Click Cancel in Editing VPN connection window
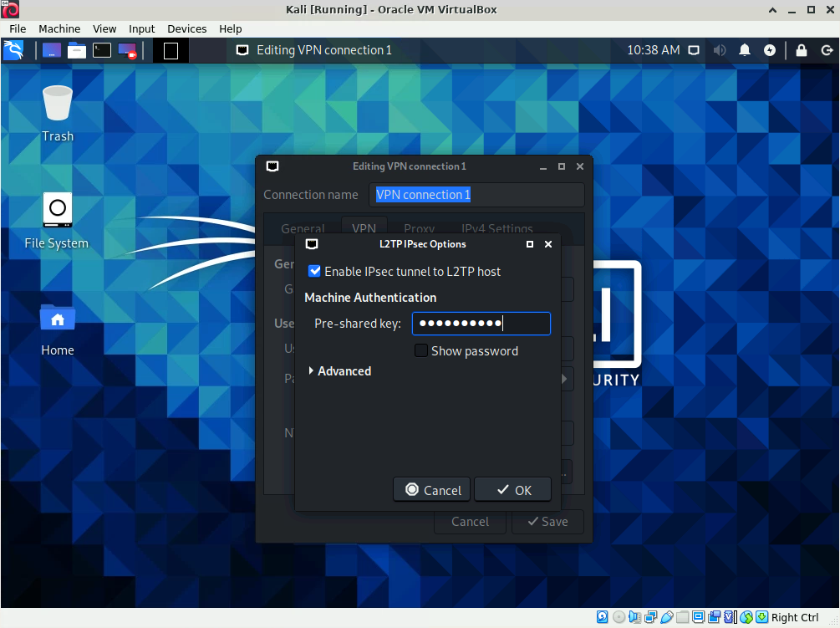This screenshot has height=628, width=840. (x=470, y=521)
